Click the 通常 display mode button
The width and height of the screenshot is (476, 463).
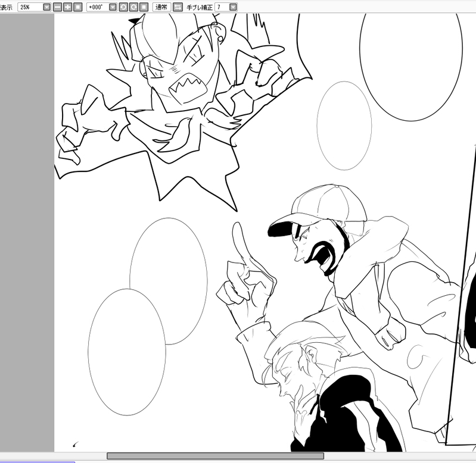tap(161, 7)
